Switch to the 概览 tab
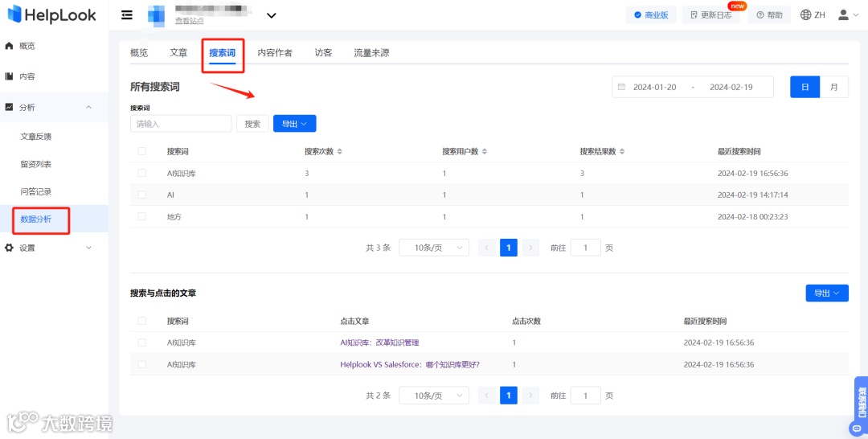The image size is (868, 439). [139, 53]
